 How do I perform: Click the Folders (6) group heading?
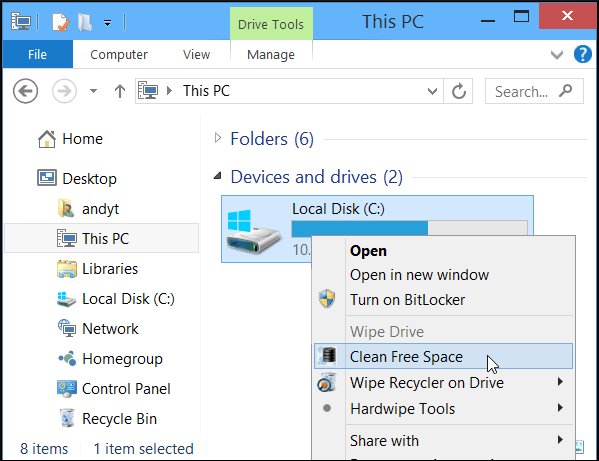pyautogui.click(x=272, y=139)
